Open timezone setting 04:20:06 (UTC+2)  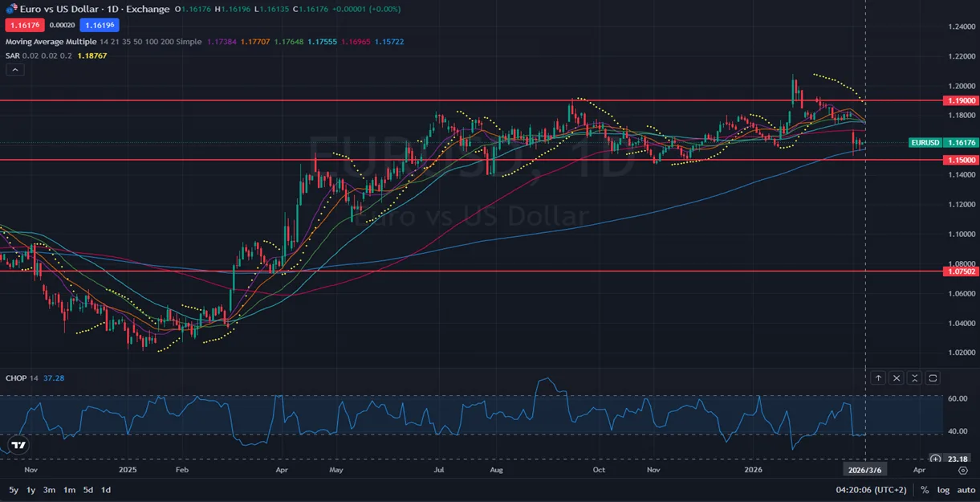pyautogui.click(x=871, y=490)
